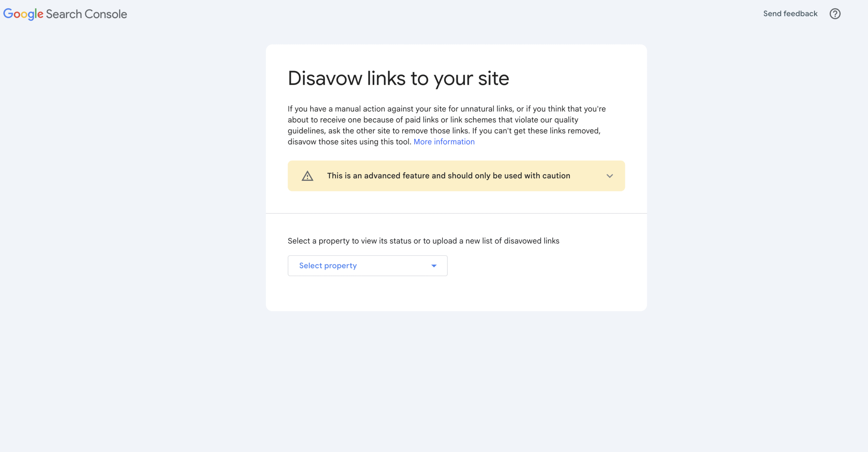868x452 pixels.
Task: Click the Google logo
Action: click(x=23, y=14)
